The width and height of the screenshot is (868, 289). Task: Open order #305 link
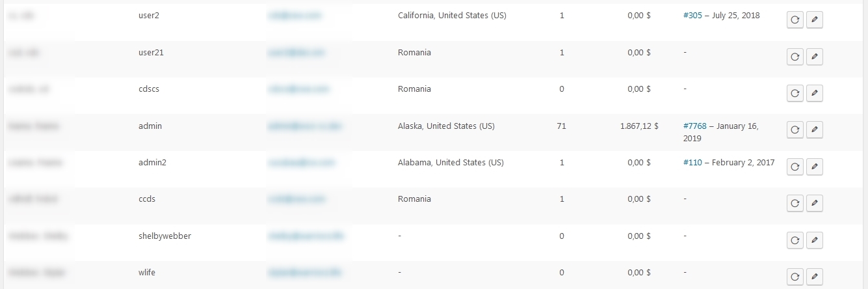(x=692, y=16)
